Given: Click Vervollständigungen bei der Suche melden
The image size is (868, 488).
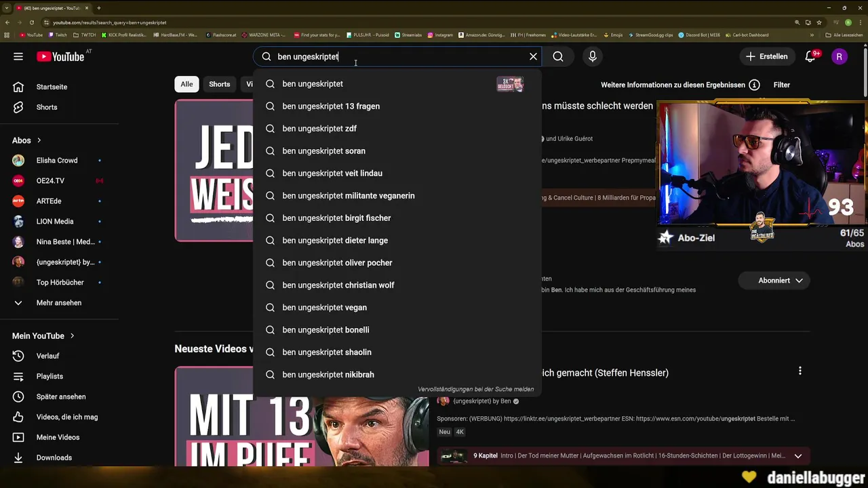Looking at the screenshot, I should 475,389.
